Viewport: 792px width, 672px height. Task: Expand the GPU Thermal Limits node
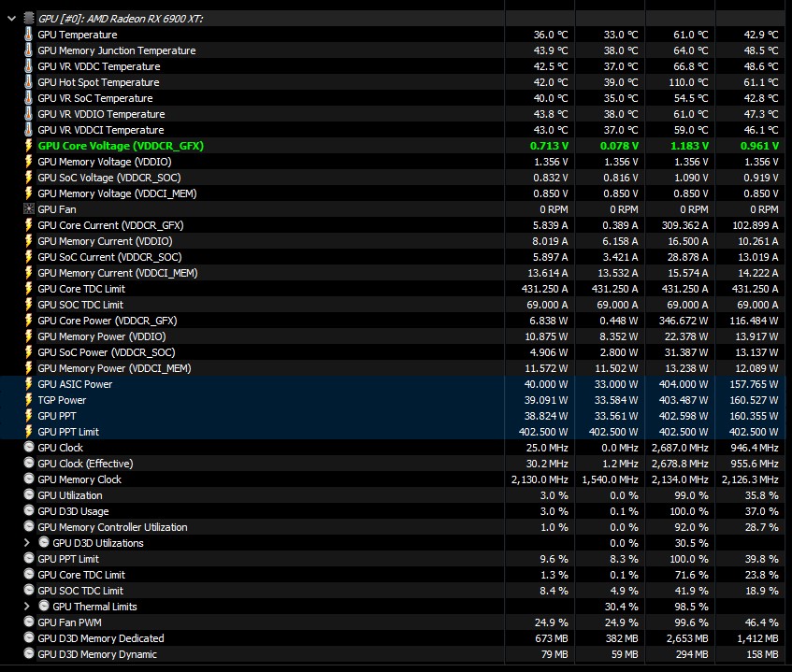pyautogui.click(x=27, y=607)
